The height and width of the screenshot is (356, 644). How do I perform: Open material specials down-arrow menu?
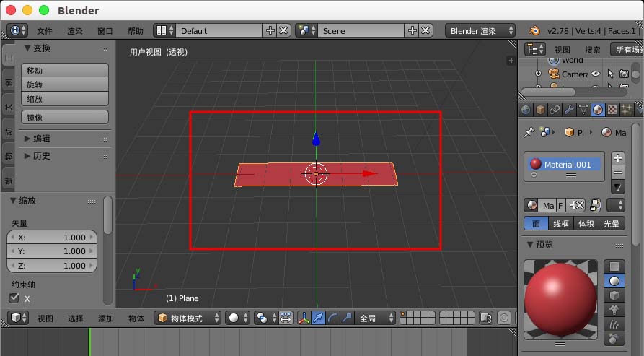(618, 188)
